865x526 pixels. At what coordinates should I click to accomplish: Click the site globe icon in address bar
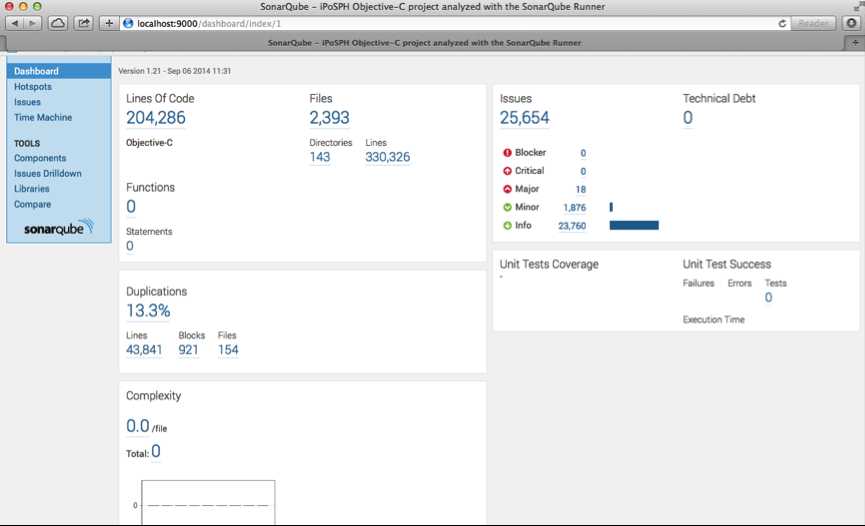point(128,23)
